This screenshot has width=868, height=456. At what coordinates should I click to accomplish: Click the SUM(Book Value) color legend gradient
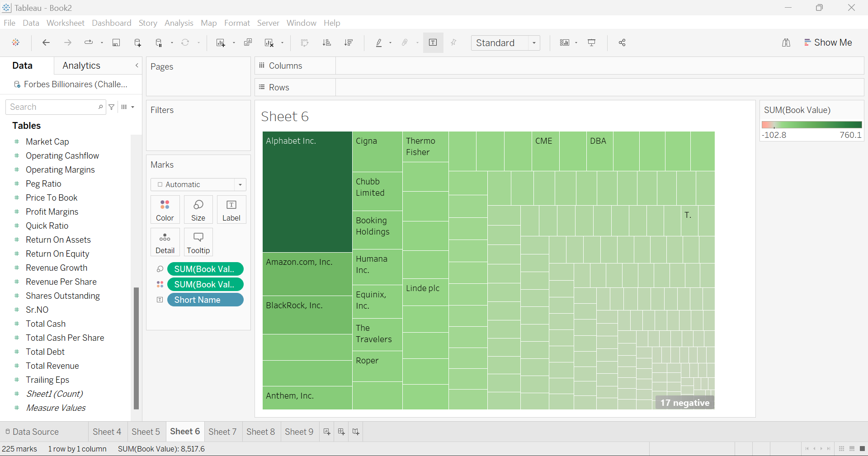click(811, 125)
